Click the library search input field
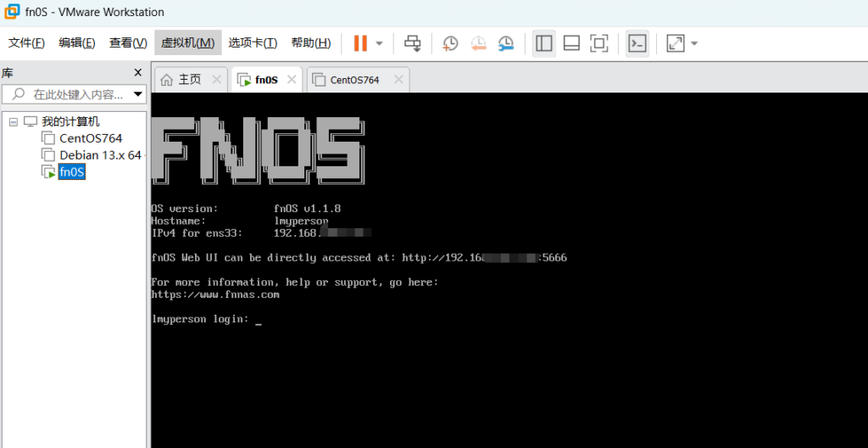Image resolution: width=868 pixels, height=448 pixels. (x=76, y=94)
